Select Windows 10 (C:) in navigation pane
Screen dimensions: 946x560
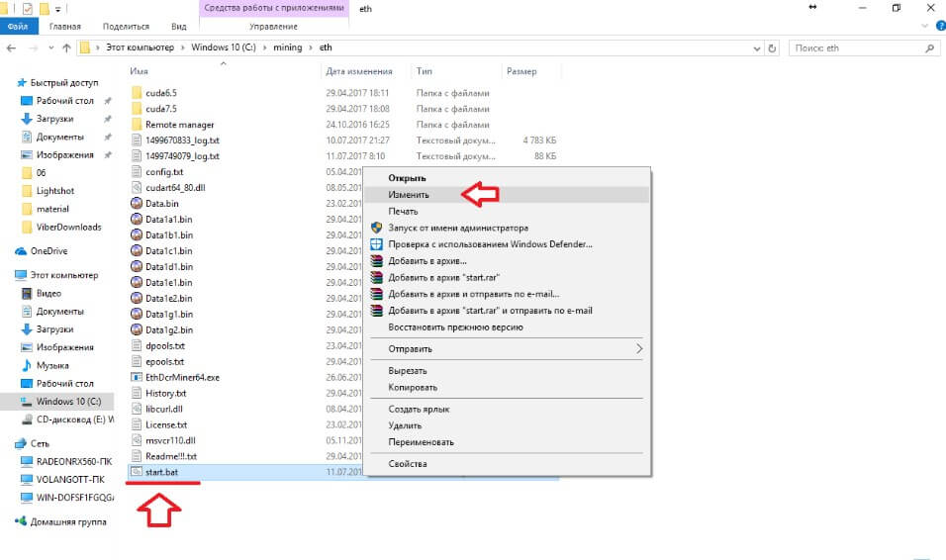[x=68, y=402]
